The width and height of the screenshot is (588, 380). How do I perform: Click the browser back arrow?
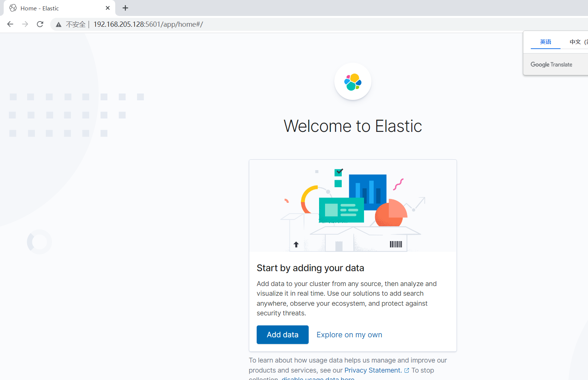(x=10, y=24)
